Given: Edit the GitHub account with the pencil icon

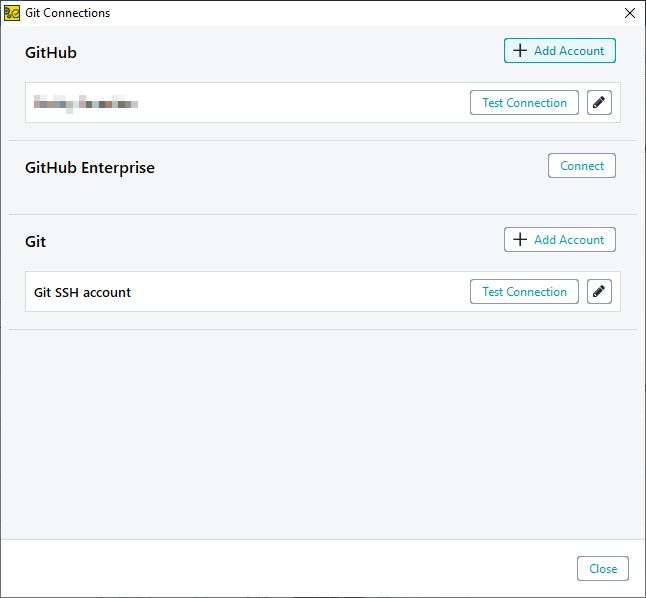Looking at the screenshot, I should point(599,103).
